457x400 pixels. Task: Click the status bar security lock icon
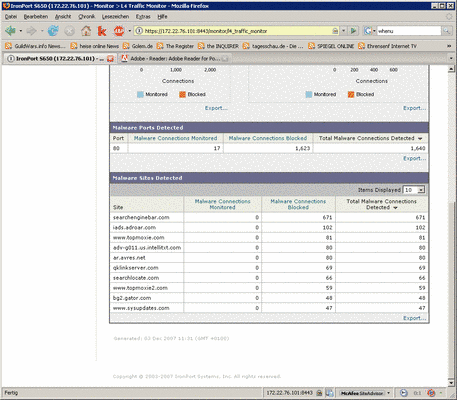(319, 393)
